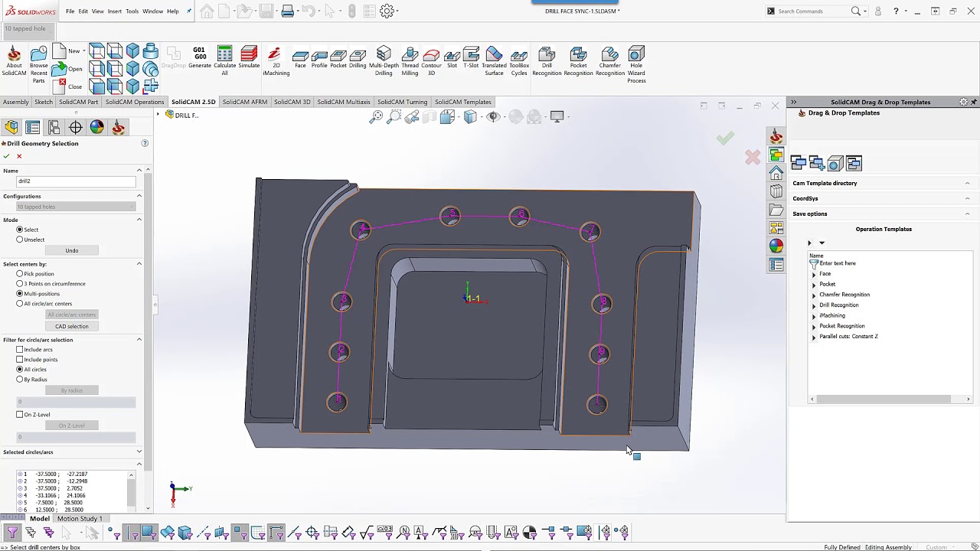Open Translated Surface operation
980x551 pixels.
(494, 61)
